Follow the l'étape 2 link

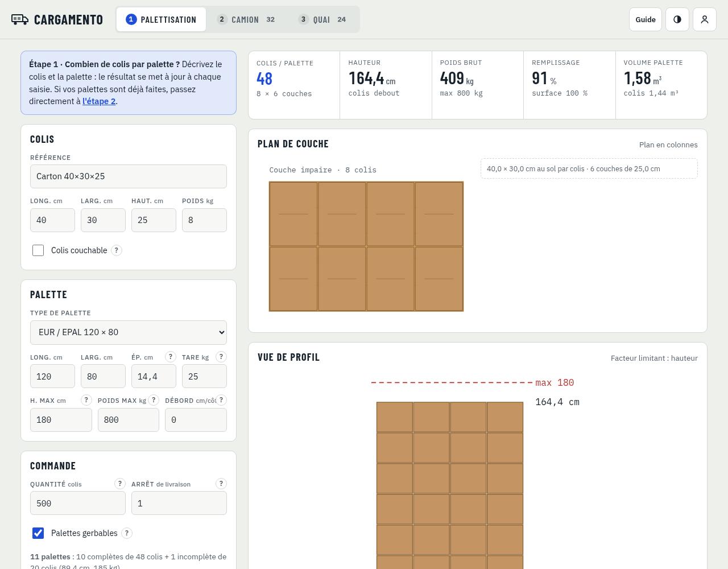click(99, 101)
